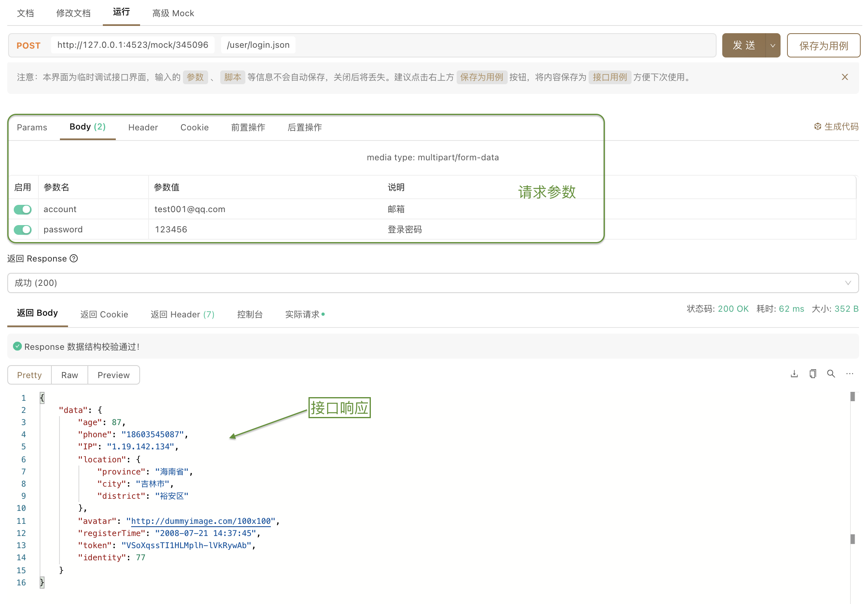Select Pretty view mode
868x604 pixels.
pyautogui.click(x=30, y=375)
